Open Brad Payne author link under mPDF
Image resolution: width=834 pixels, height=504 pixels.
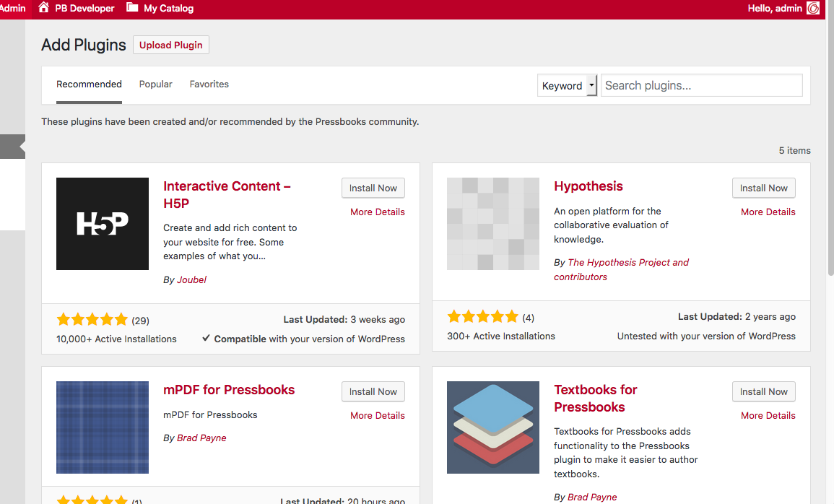click(x=201, y=438)
